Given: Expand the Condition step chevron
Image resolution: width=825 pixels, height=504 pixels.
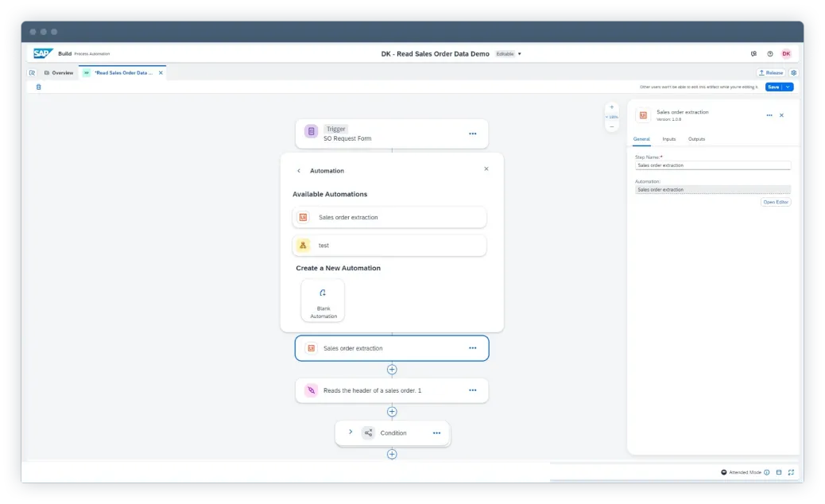Looking at the screenshot, I should 350,432.
